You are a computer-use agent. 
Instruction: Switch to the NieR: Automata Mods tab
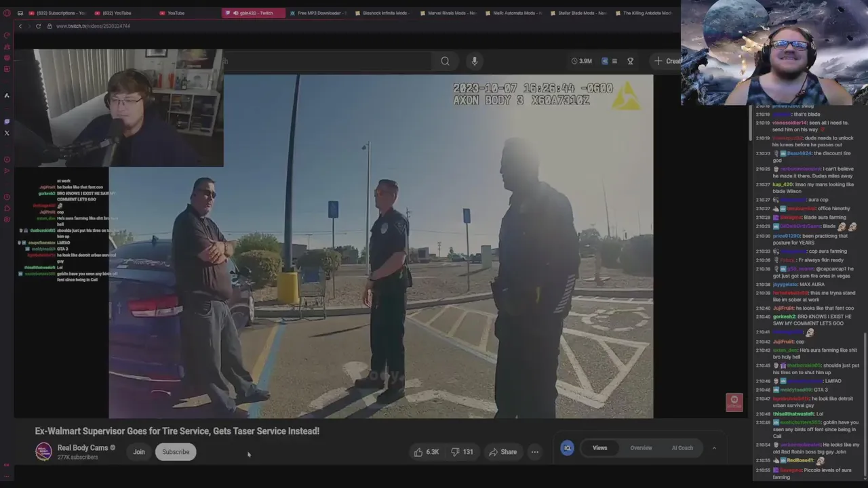pos(514,13)
